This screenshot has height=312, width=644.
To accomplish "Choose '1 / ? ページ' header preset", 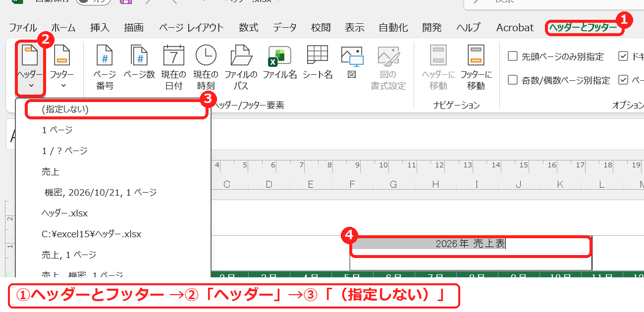I will [x=113, y=151].
